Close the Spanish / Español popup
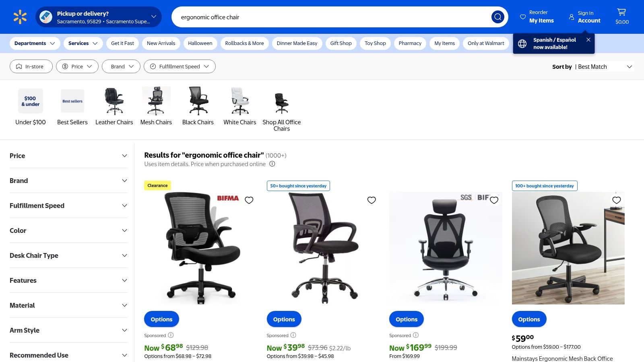 (588, 39)
